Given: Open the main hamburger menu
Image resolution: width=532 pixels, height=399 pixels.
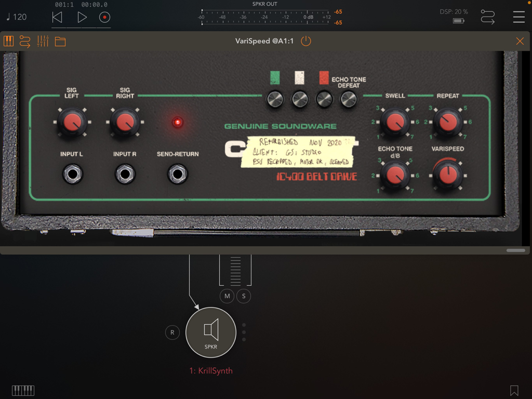Looking at the screenshot, I should point(518,17).
